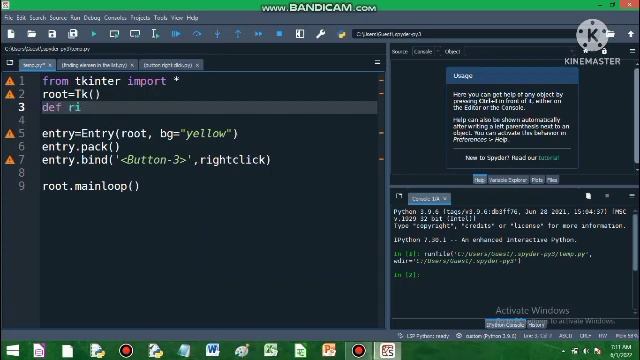
Task: Open Preferences wrench icon
Action: click(320, 34)
